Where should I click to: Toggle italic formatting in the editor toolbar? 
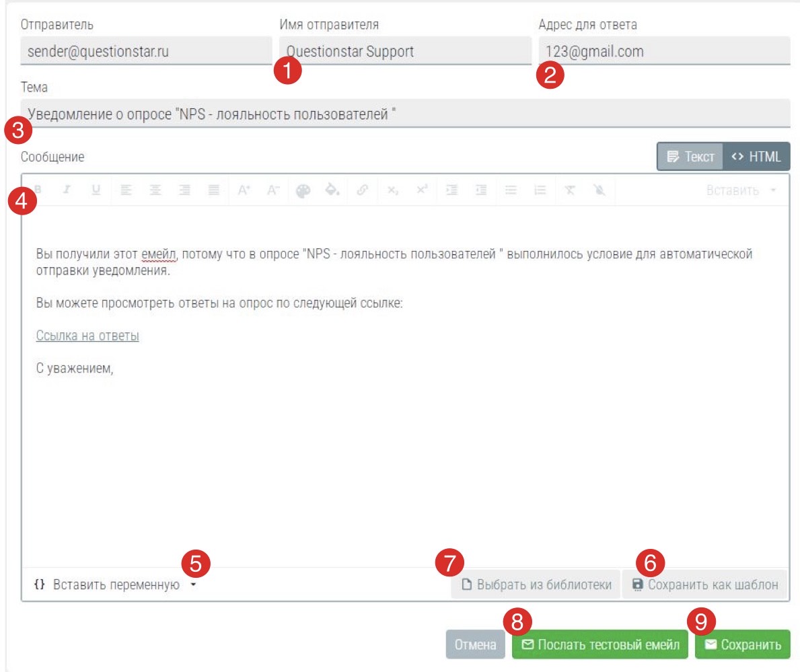67,190
